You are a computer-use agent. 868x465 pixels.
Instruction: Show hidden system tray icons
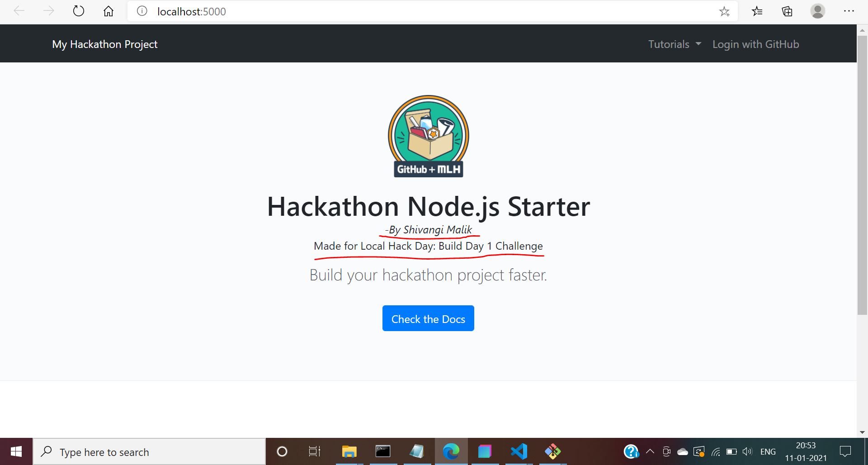point(650,451)
